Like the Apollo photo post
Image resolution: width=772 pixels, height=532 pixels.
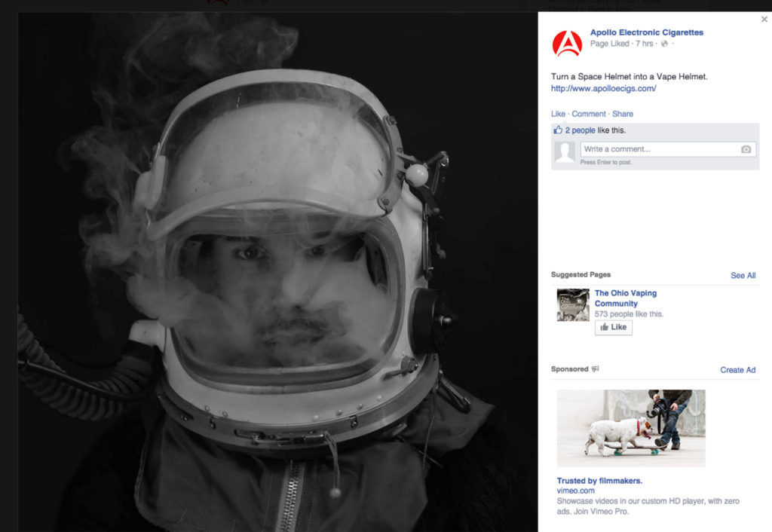(558, 114)
